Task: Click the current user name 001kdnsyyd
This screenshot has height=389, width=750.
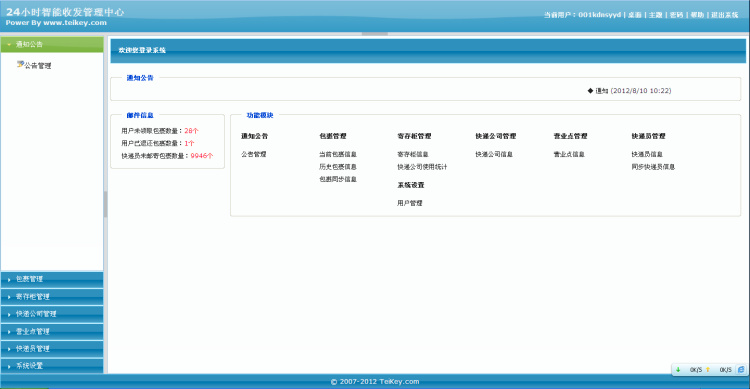Action: click(599, 15)
